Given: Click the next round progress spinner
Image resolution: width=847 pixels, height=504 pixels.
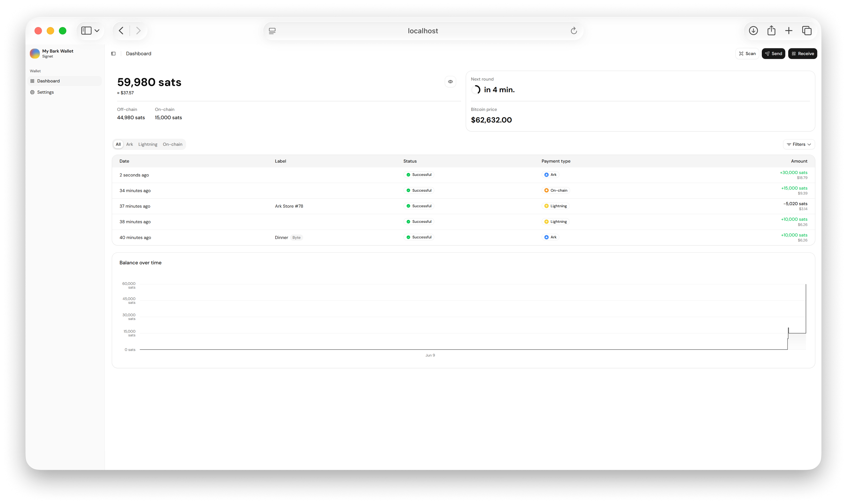Looking at the screenshot, I should click(476, 90).
